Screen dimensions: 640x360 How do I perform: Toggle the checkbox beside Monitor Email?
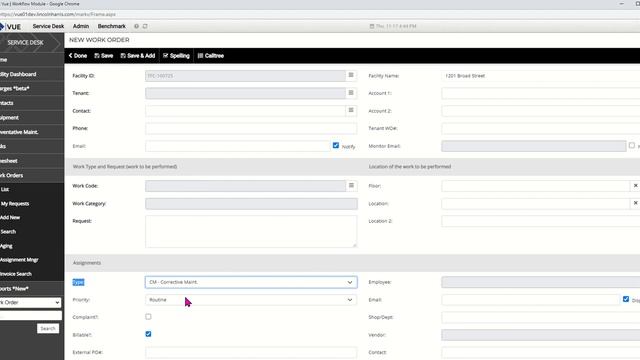pos(632,145)
